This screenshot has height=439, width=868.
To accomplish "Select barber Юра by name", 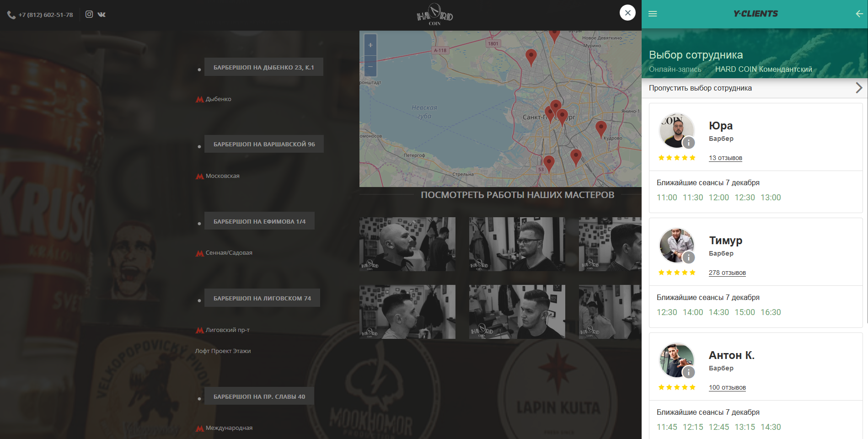I will click(721, 126).
